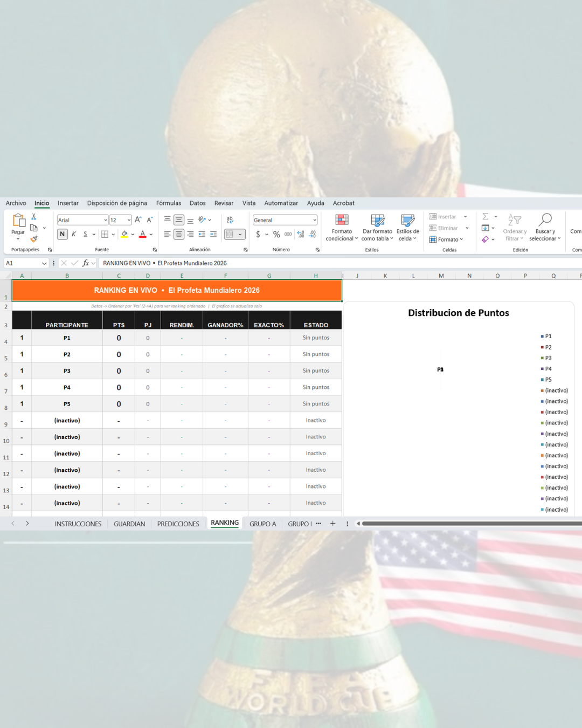Switch to the Automatizar tab

point(281,203)
